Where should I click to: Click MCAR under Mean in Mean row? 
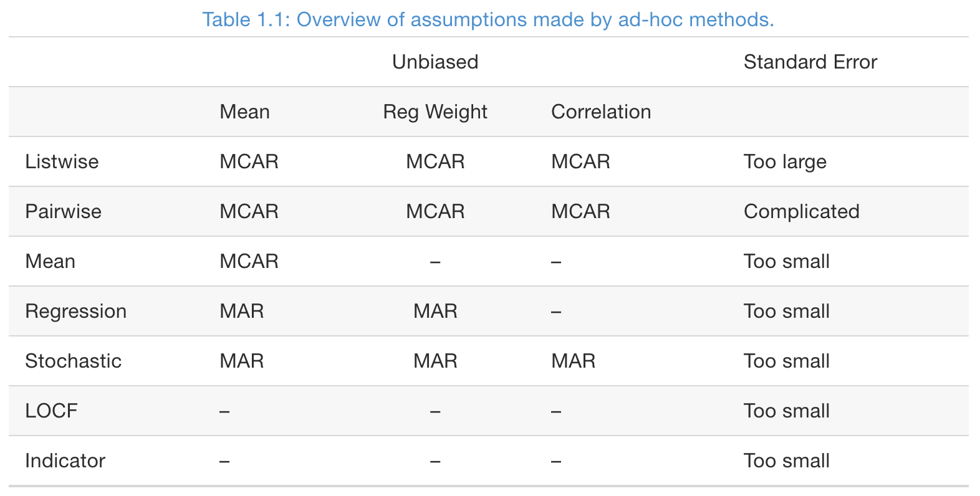[x=249, y=261]
